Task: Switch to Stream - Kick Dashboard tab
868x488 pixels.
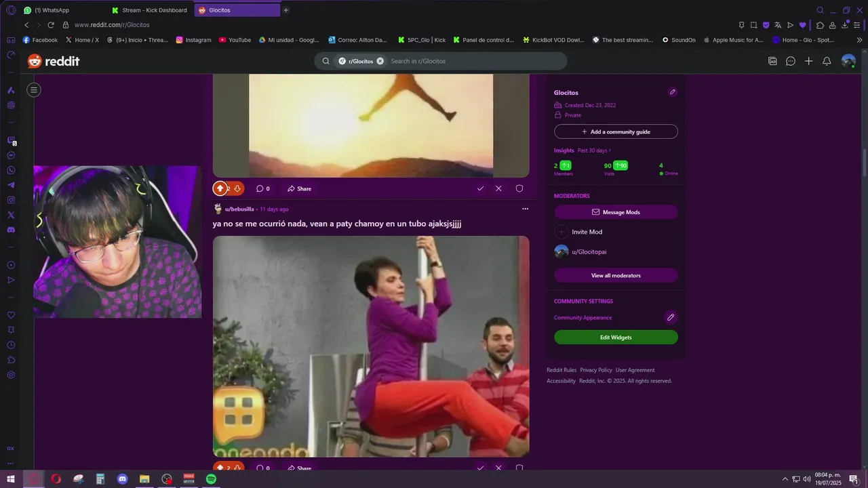Action: [x=149, y=10]
